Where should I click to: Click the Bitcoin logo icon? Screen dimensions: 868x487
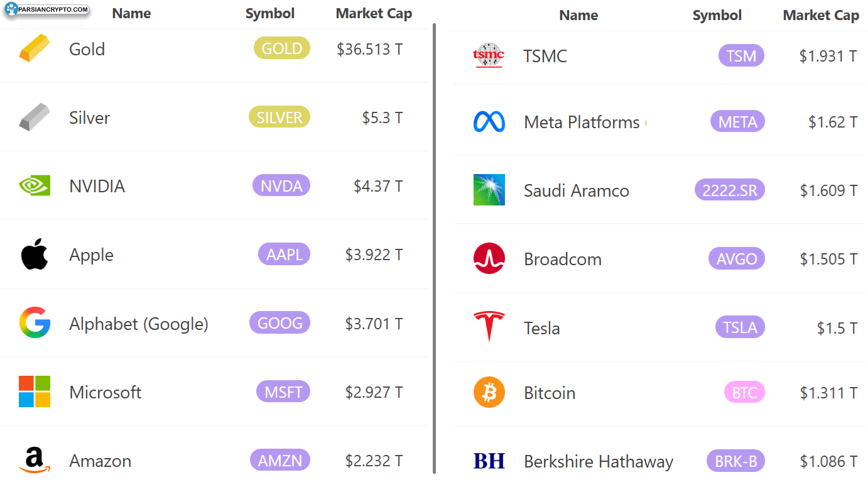[x=489, y=393]
